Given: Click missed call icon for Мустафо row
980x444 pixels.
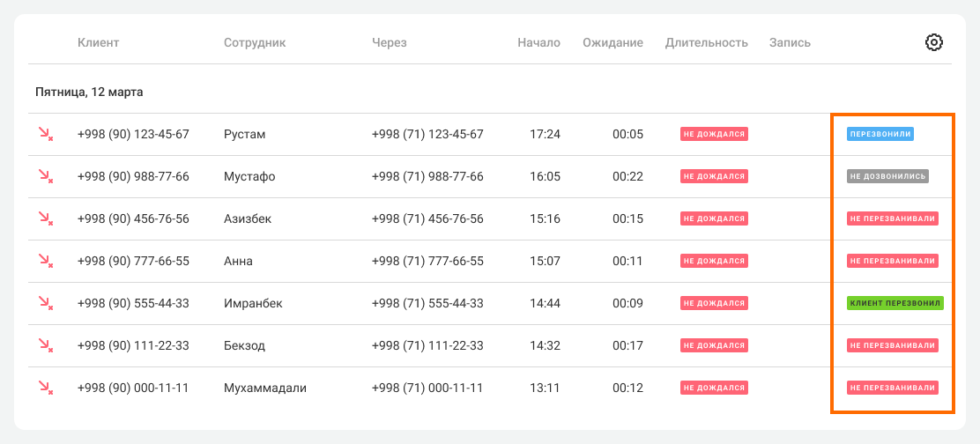Looking at the screenshot, I should point(45,176).
